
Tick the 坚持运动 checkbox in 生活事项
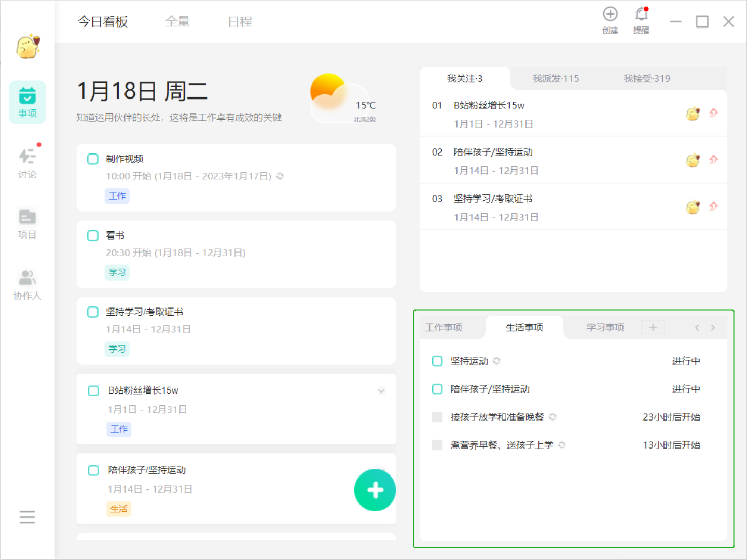pos(437,361)
